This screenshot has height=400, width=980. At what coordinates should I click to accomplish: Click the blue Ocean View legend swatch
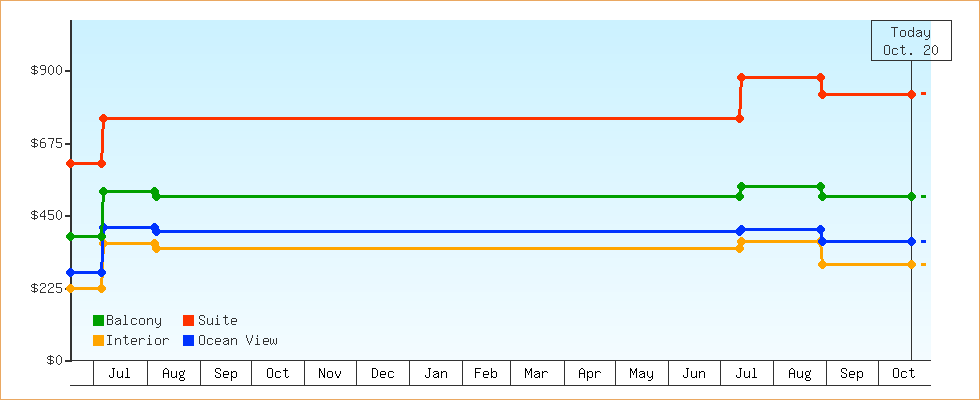189,341
